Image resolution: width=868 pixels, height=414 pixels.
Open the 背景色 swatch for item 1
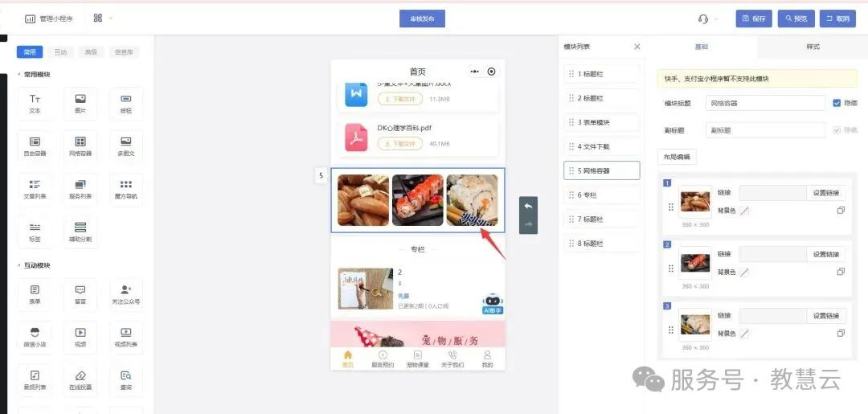(x=744, y=211)
